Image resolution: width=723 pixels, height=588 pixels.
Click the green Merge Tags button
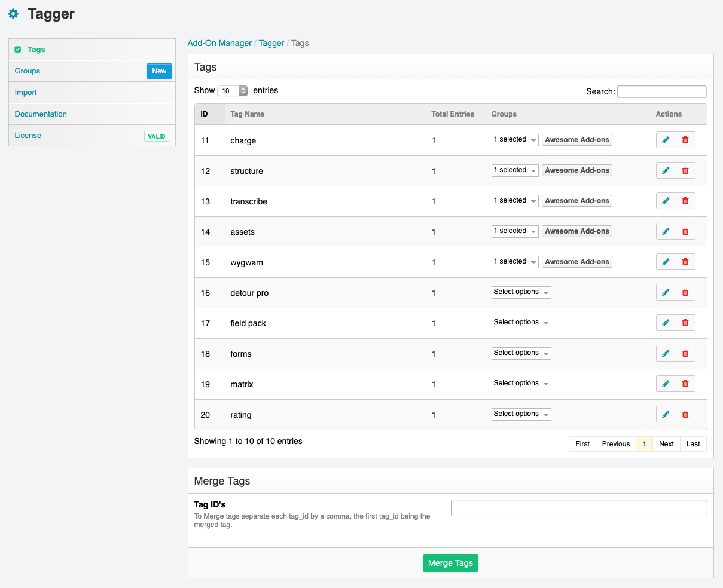pyautogui.click(x=450, y=563)
